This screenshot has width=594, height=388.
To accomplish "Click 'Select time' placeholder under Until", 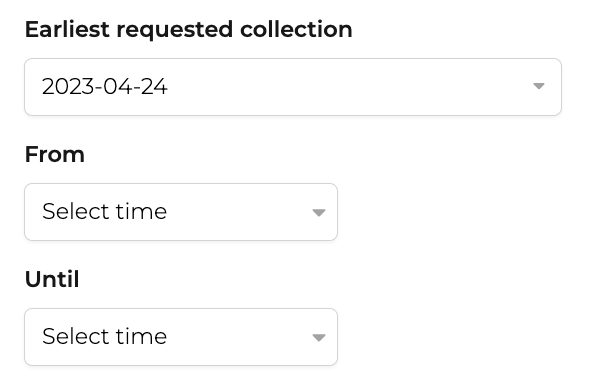I will click(105, 336).
